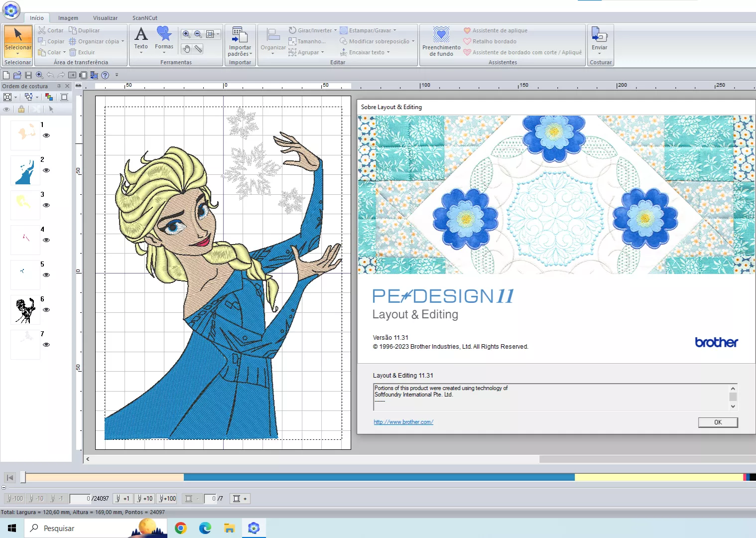The image size is (756, 538).
Task: Open the ScanNCut tab
Action: pyautogui.click(x=145, y=18)
